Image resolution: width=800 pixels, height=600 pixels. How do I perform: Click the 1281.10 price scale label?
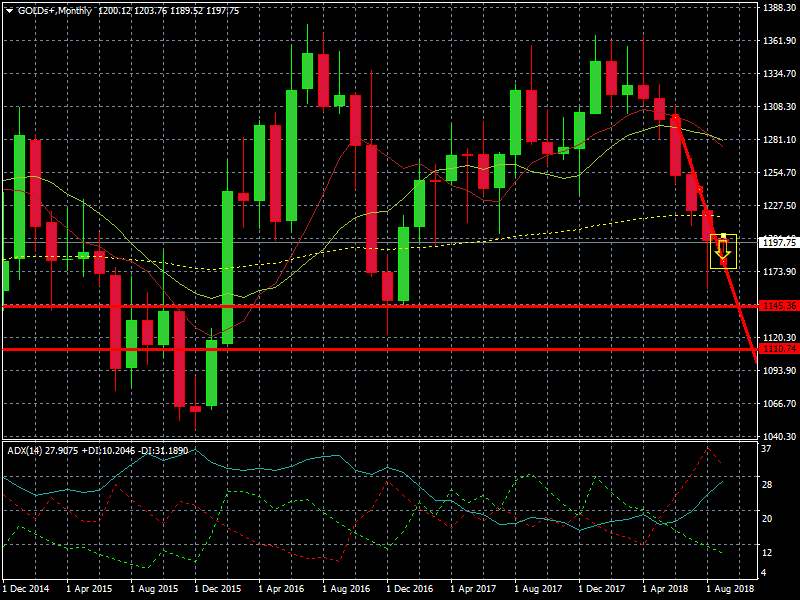pyautogui.click(x=778, y=140)
